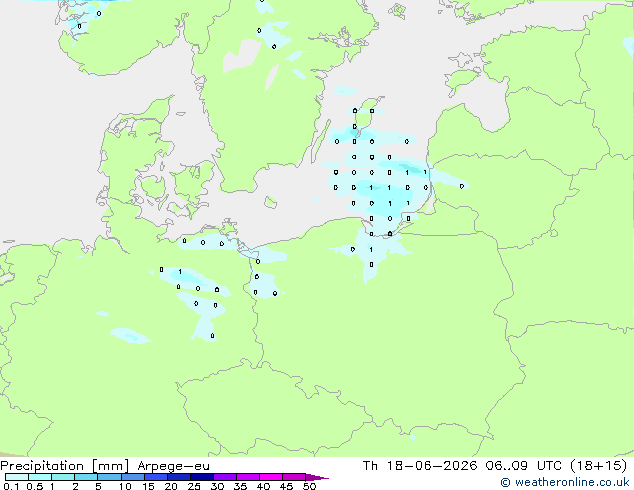Pick the 45 mm magenta legend swatch
The height and width of the screenshot is (490, 634).
pos(294,477)
